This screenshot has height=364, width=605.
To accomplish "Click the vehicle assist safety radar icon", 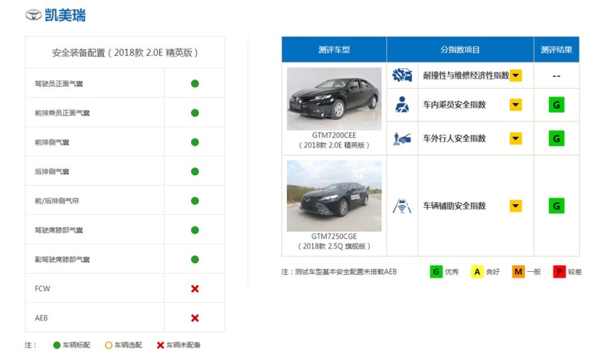I will point(402,206).
